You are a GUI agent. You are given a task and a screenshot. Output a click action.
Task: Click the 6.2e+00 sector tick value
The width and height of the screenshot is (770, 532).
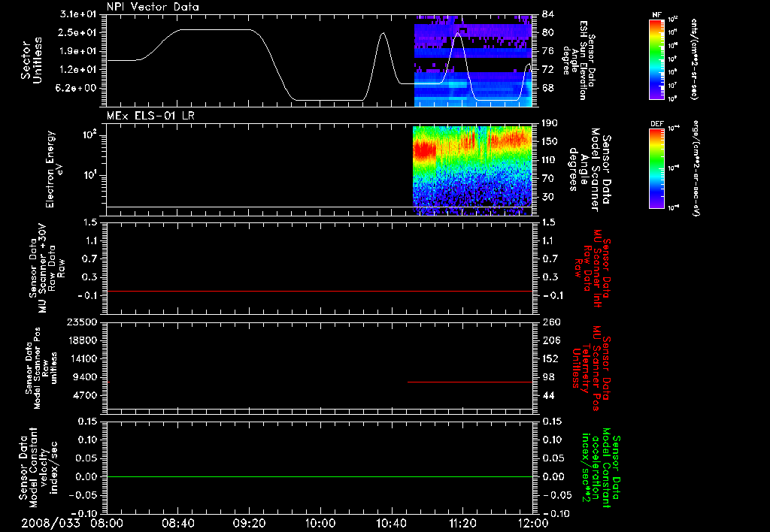77,89
